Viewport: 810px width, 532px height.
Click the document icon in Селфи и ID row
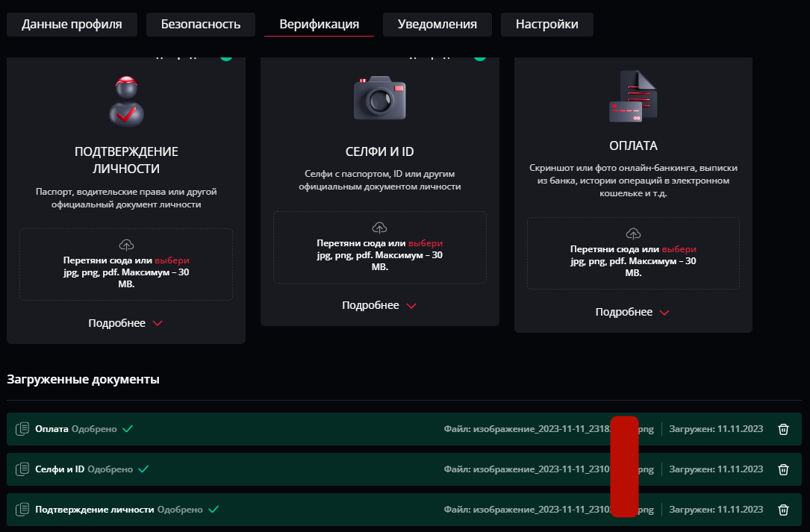22,469
